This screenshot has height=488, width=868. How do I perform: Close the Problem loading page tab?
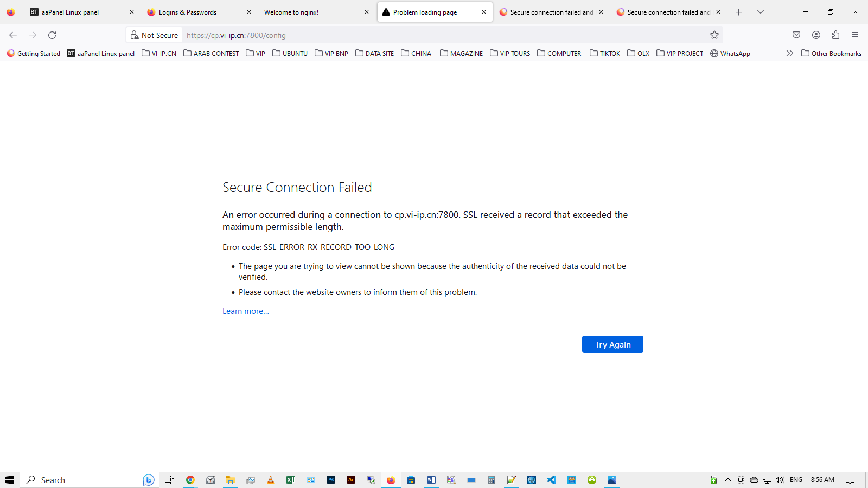point(484,12)
